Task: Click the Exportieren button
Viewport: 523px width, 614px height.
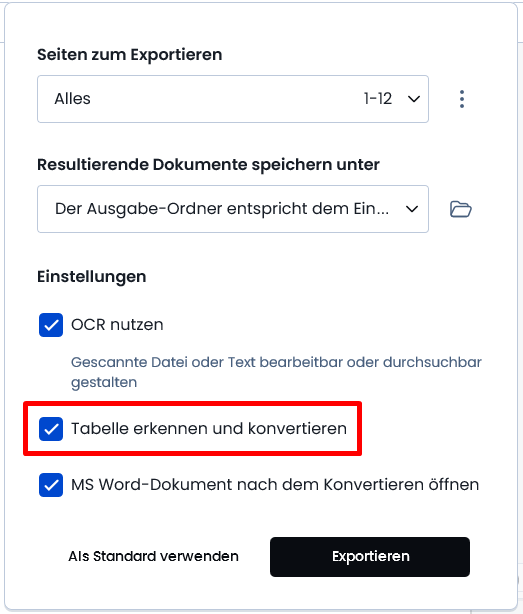Action: [x=370, y=556]
